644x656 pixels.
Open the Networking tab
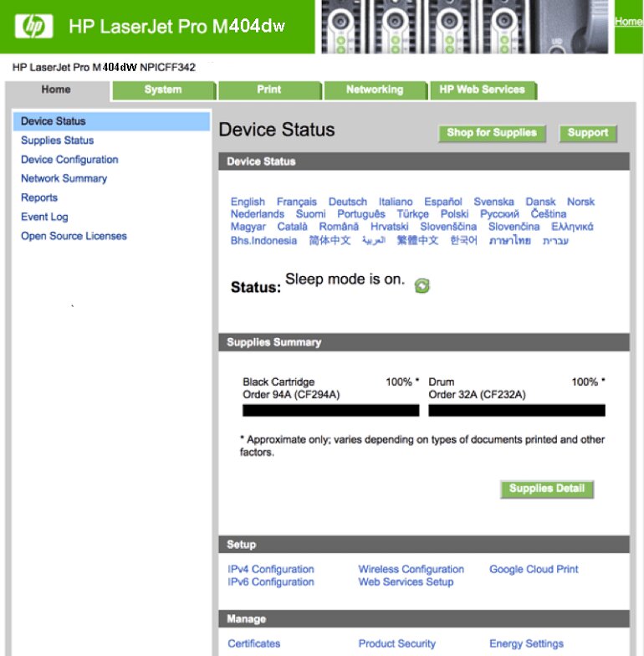(375, 90)
